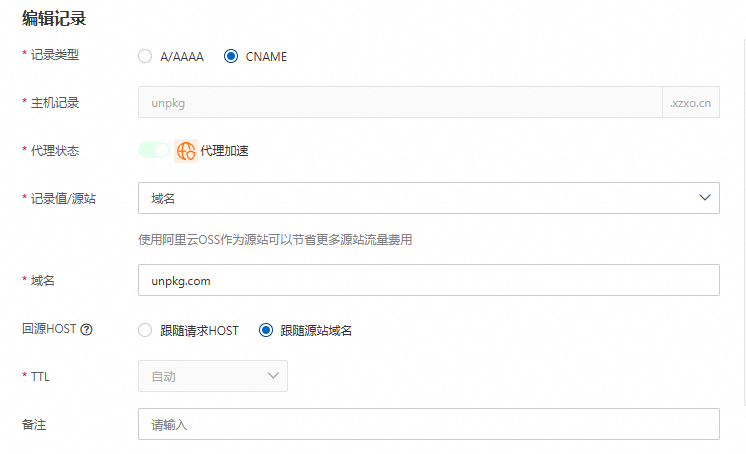Choose the 跟随请求HOST option

coord(145,330)
